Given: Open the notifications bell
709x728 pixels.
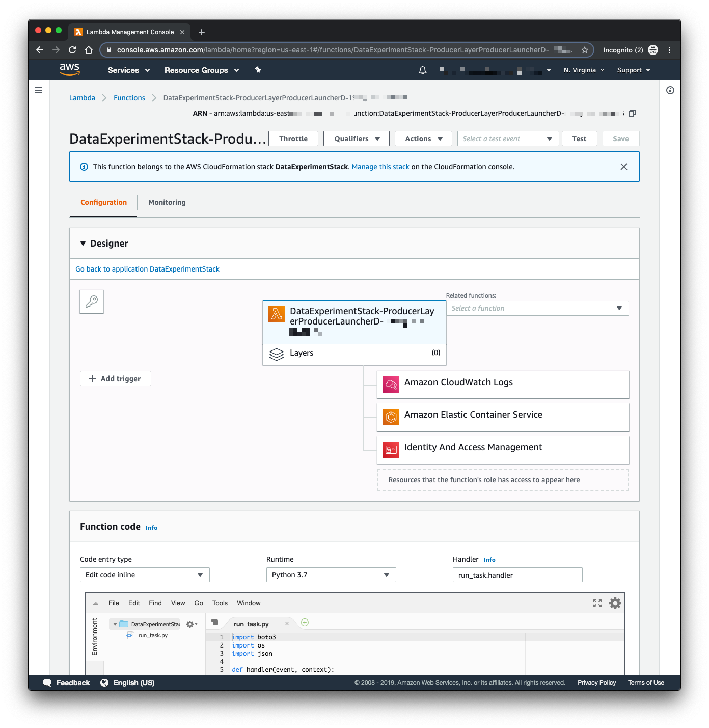Looking at the screenshot, I should coord(423,70).
